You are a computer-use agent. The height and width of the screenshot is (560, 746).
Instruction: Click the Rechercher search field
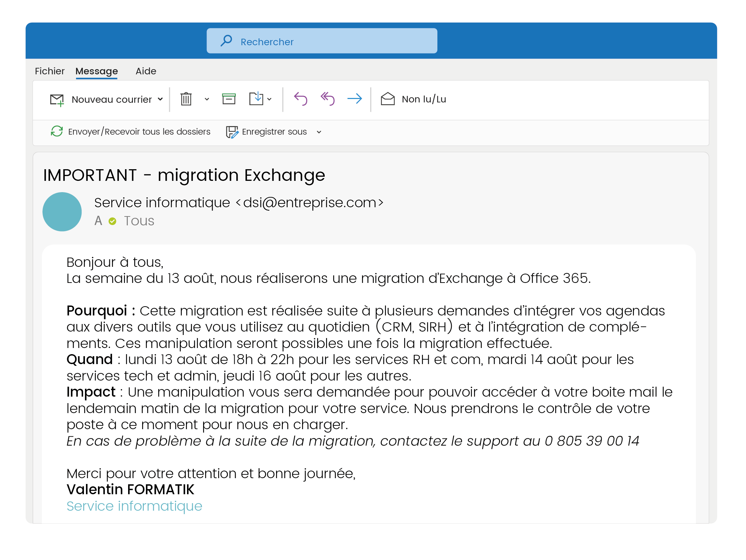coord(322,41)
